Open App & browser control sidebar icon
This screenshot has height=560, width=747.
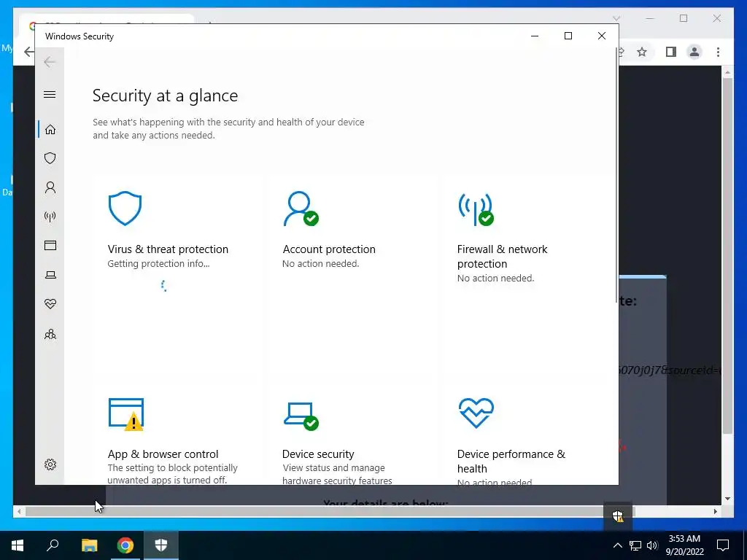50,245
